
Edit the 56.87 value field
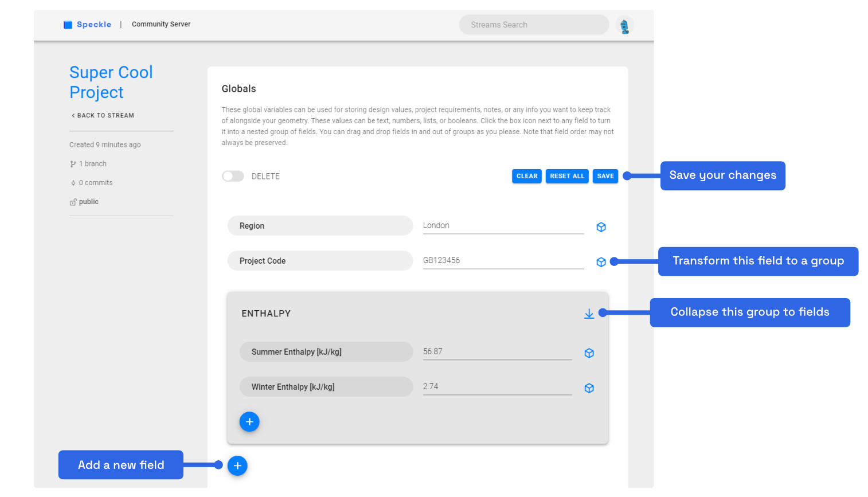(498, 352)
